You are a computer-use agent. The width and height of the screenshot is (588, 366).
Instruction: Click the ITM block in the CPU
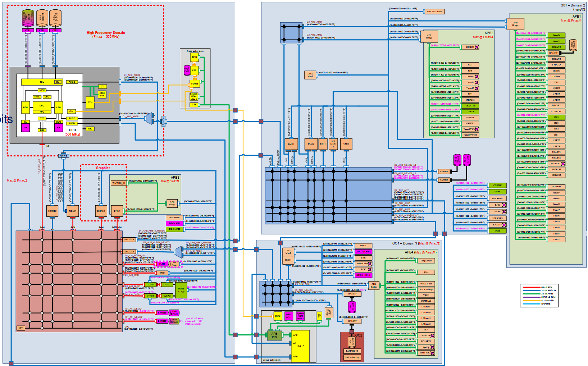point(71,111)
